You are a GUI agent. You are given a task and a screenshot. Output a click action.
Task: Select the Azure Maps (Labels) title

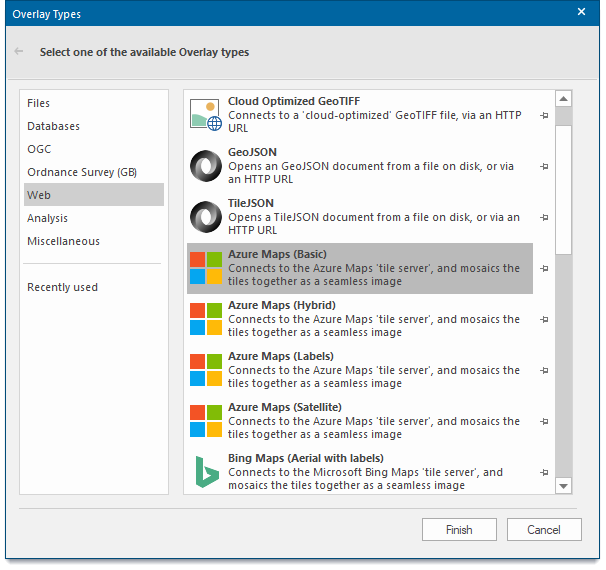coord(281,356)
